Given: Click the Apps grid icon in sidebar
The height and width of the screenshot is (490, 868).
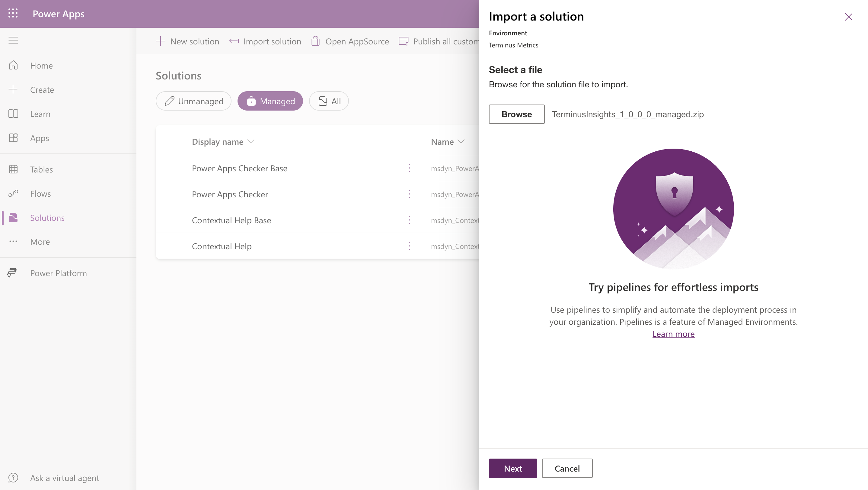Looking at the screenshot, I should 13,138.
